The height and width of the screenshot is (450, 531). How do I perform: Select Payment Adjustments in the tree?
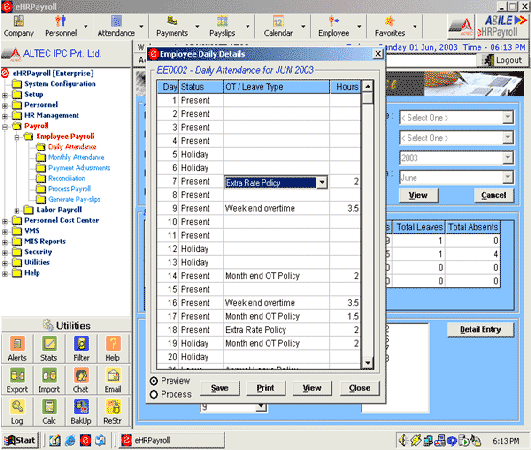79,168
